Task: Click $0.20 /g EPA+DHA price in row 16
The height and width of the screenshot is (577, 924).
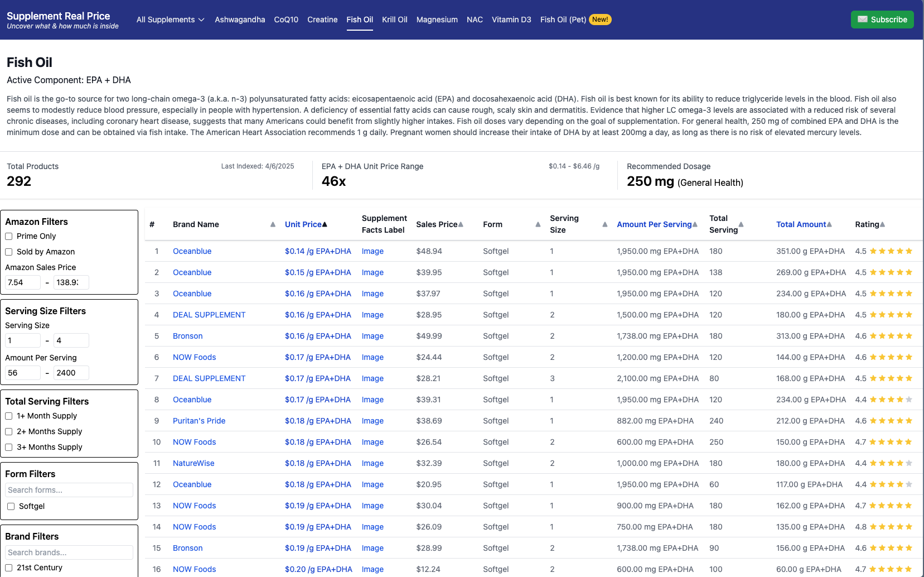Action: 318,569
